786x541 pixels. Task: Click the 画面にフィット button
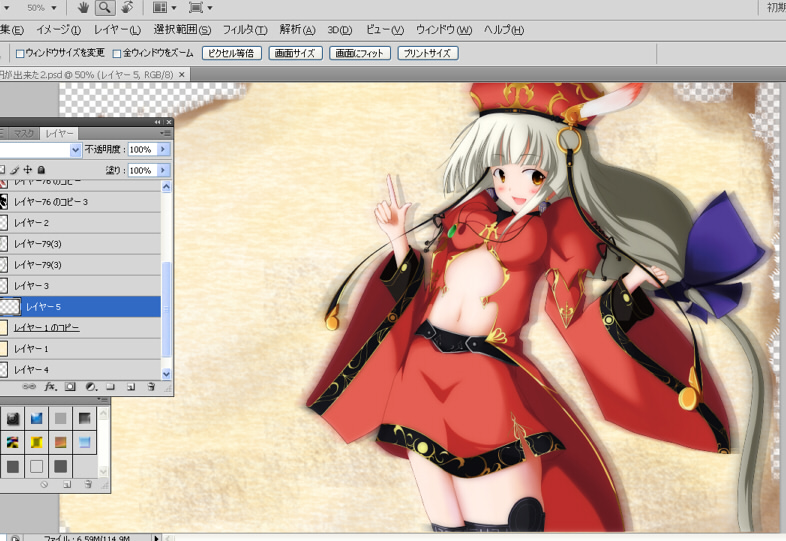click(x=359, y=53)
